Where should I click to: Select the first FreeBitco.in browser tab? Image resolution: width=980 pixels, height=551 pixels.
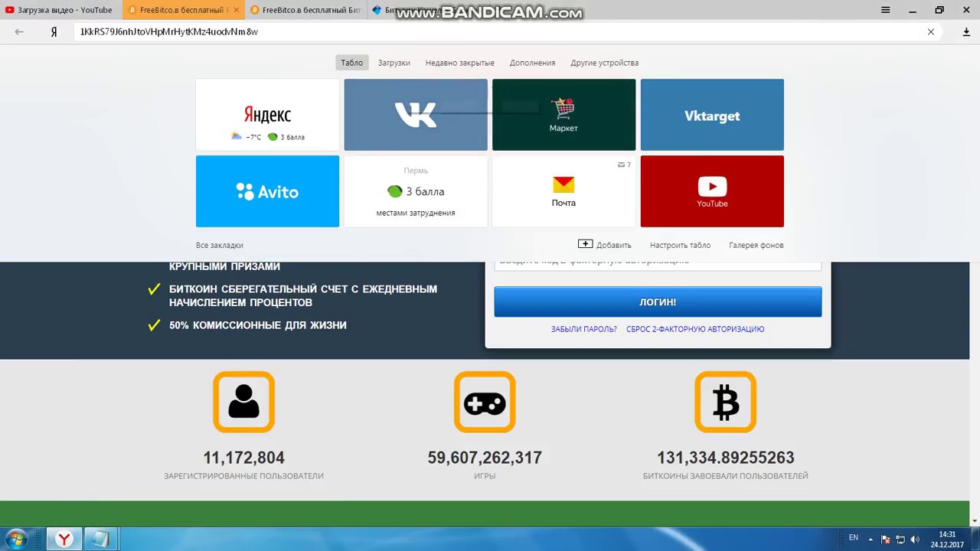[x=184, y=10]
